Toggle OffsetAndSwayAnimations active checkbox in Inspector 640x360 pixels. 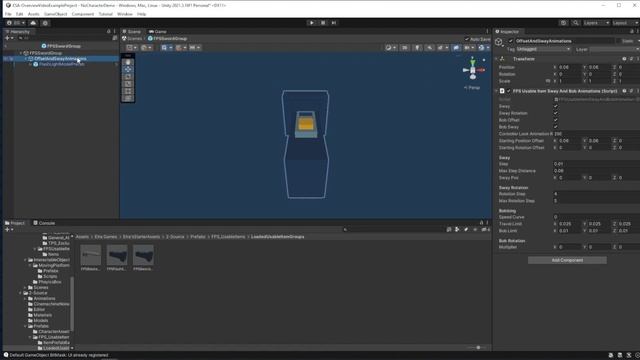coord(511,41)
